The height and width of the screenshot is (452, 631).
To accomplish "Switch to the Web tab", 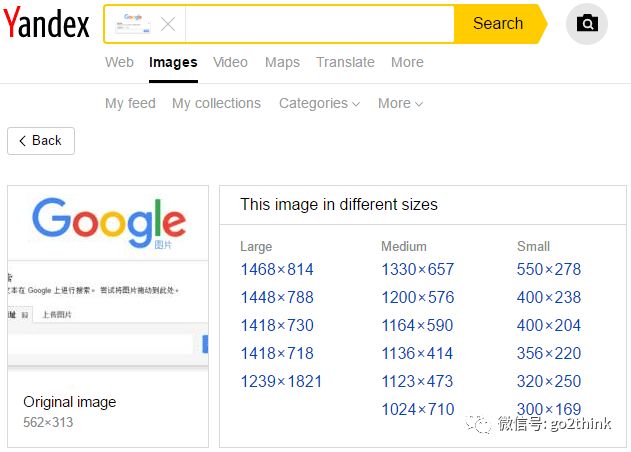I will tap(119, 62).
